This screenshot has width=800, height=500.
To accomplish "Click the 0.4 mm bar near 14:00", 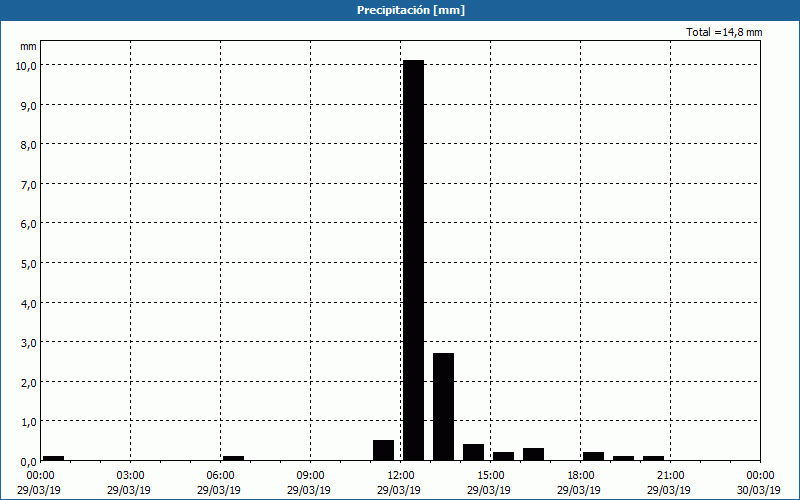I will (x=473, y=452).
